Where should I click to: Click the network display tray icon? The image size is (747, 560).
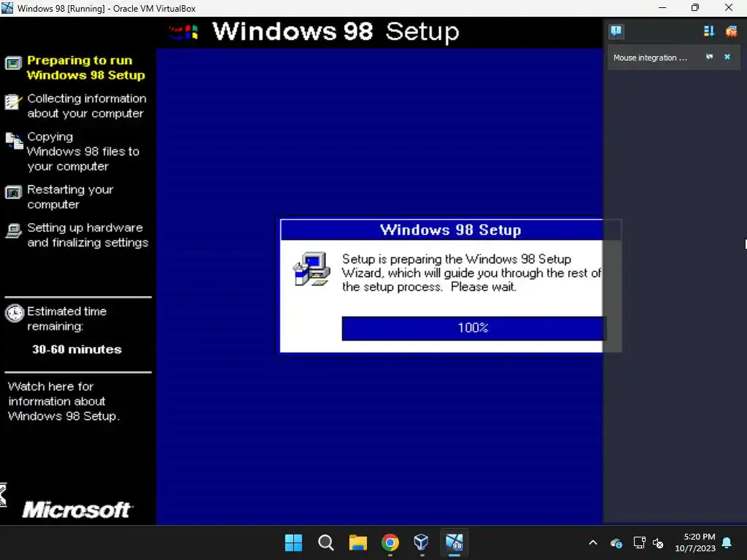639,542
